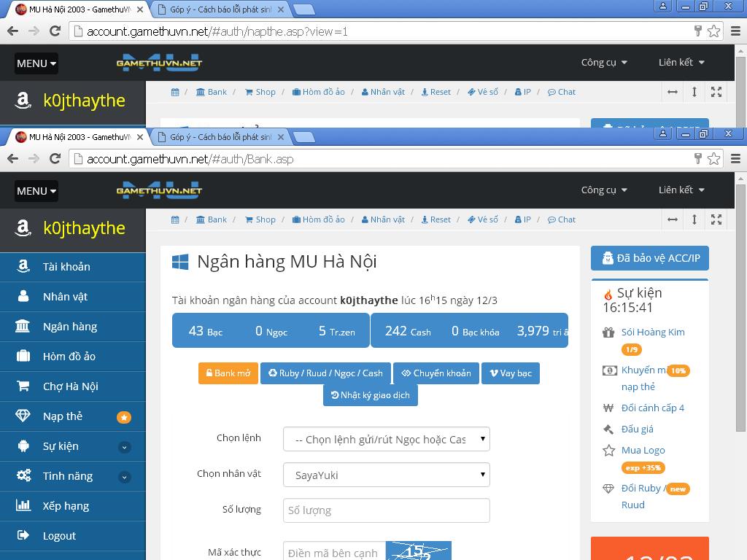
Task: Click Reset in the Bank window breadcrumb bar
Action: click(x=436, y=219)
